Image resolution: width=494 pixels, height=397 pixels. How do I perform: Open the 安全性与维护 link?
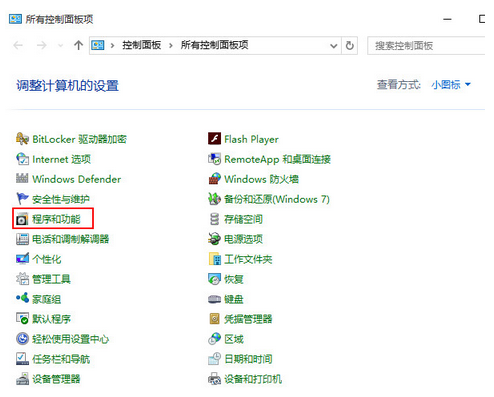point(61,199)
